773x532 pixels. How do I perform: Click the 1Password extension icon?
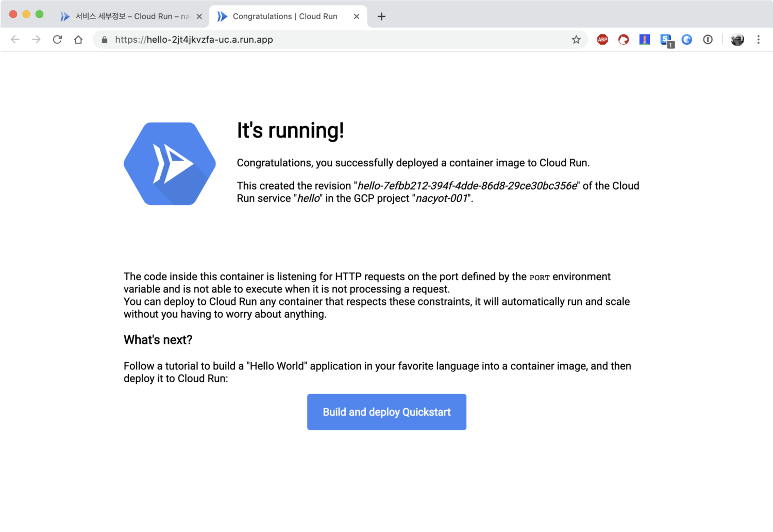tap(708, 40)
